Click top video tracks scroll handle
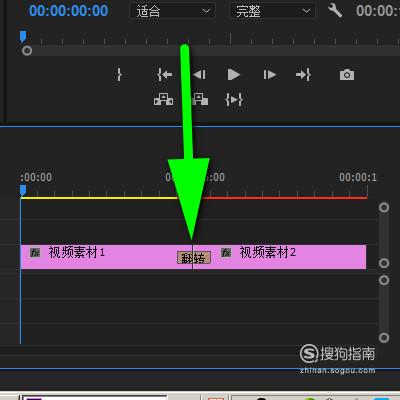 [384, 208]
